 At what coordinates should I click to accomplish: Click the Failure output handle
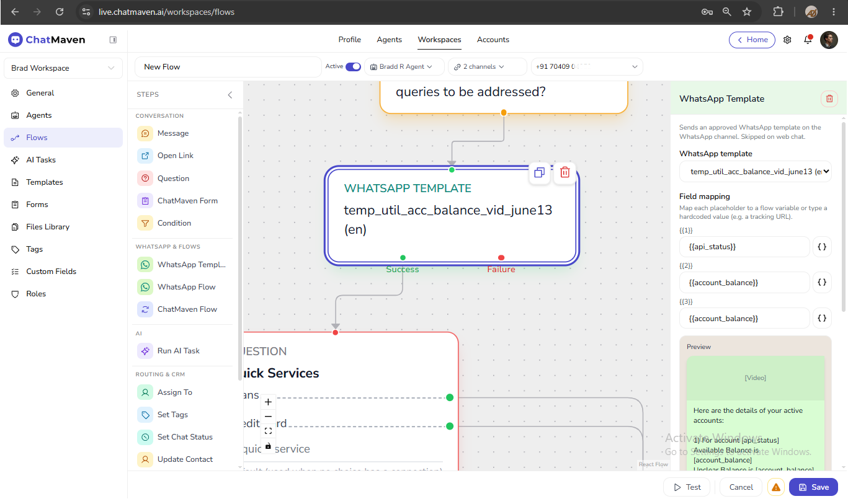tap(501, 258)
